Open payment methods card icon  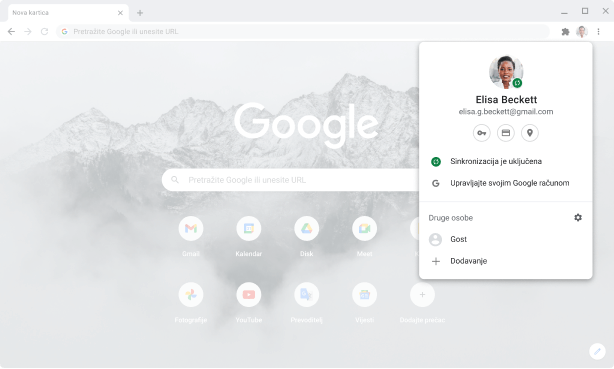506,133
